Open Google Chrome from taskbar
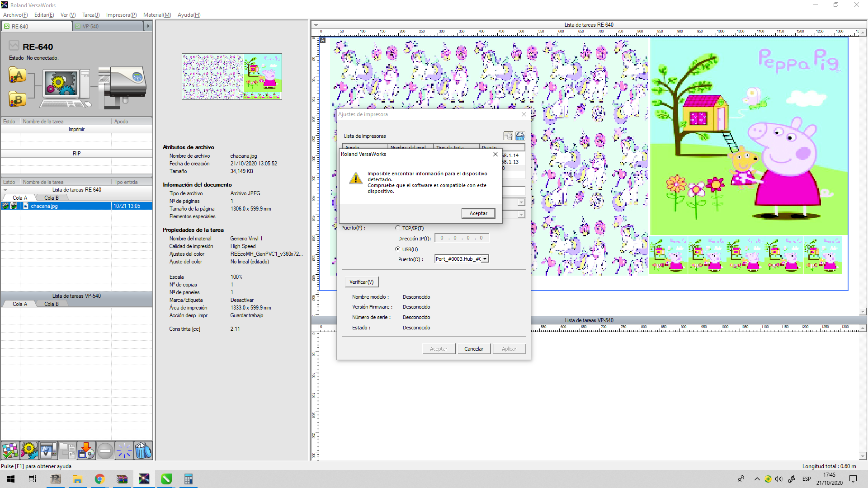Viewport: 868px width, 488px height. point(99,479)
